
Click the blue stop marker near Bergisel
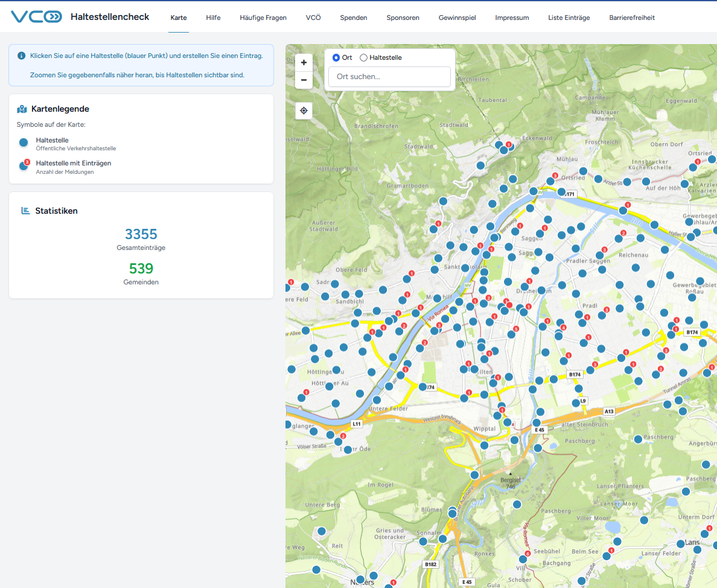474,475
